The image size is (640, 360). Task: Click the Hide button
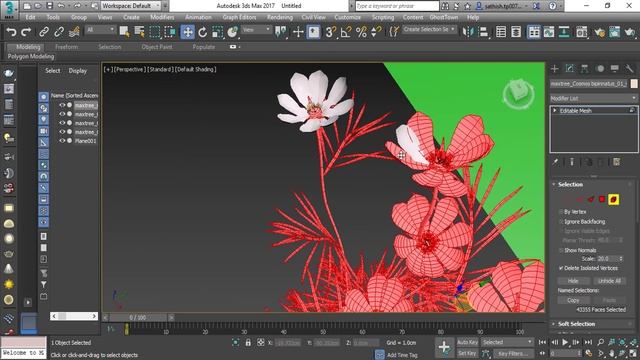coord(573,281)
